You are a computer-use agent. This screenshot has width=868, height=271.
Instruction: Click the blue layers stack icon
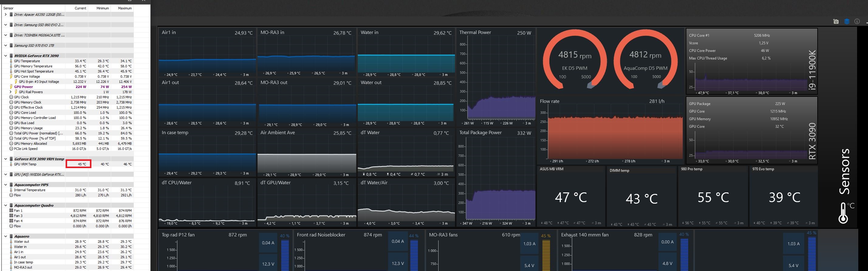click(846, 22)
